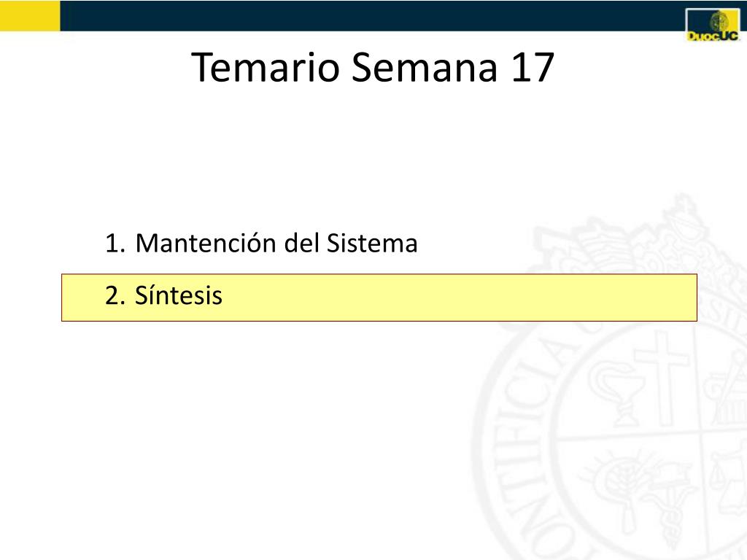Click the chalice symbol in the watermark

[614, 391]
